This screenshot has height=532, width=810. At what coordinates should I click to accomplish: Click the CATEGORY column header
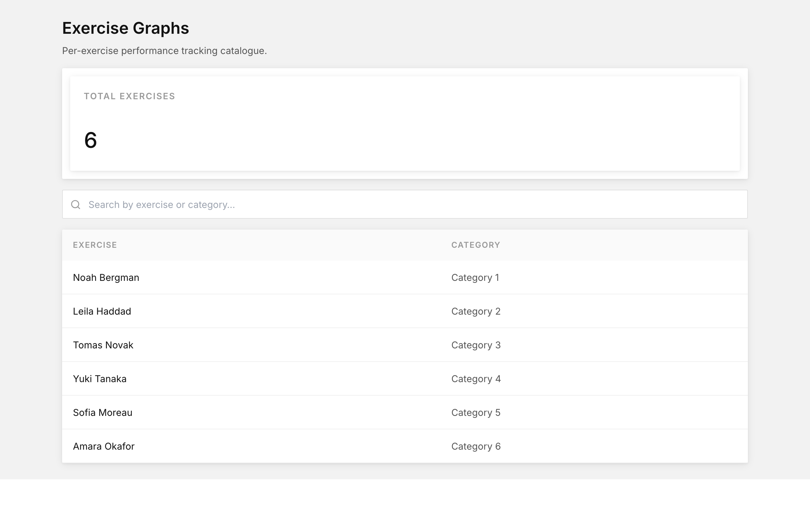(476, 245)
